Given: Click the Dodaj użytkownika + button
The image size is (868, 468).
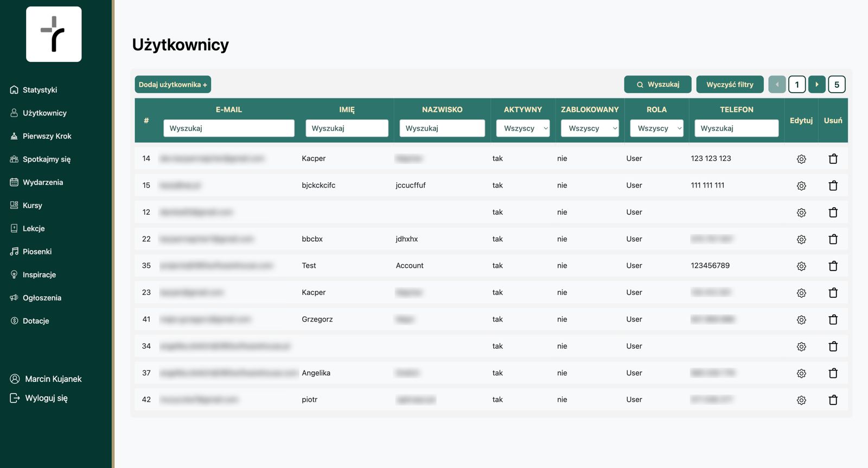Looking at the screenshot, I should point(173,85).
